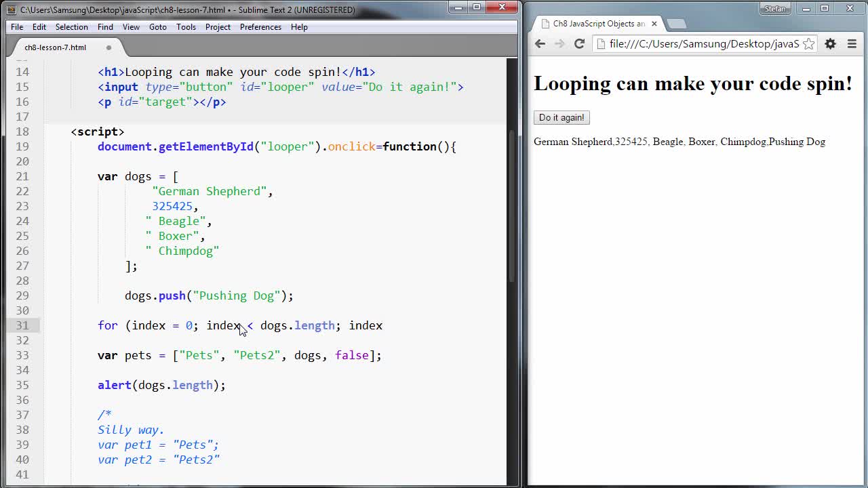Click the dogs output paragraph in browser
Screen dimensions: 868x488
[x=679, y=142]
